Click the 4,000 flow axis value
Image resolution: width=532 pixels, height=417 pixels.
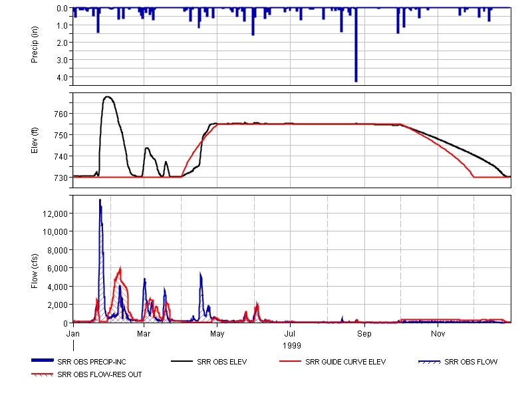coord(57,287)
